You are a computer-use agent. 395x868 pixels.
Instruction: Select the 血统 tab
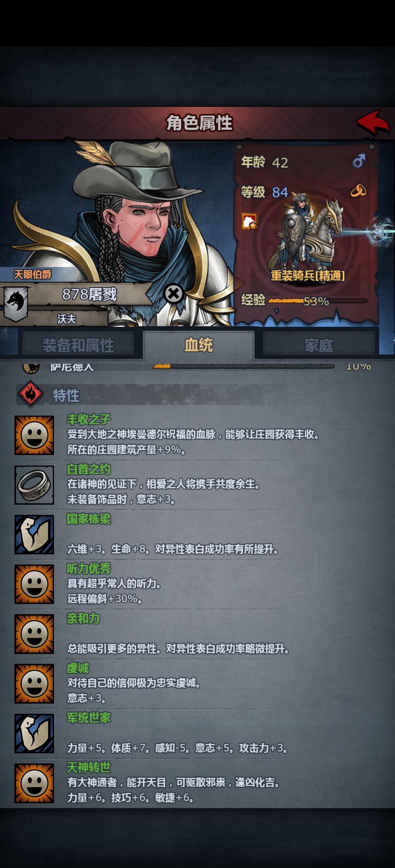point(199,345)
